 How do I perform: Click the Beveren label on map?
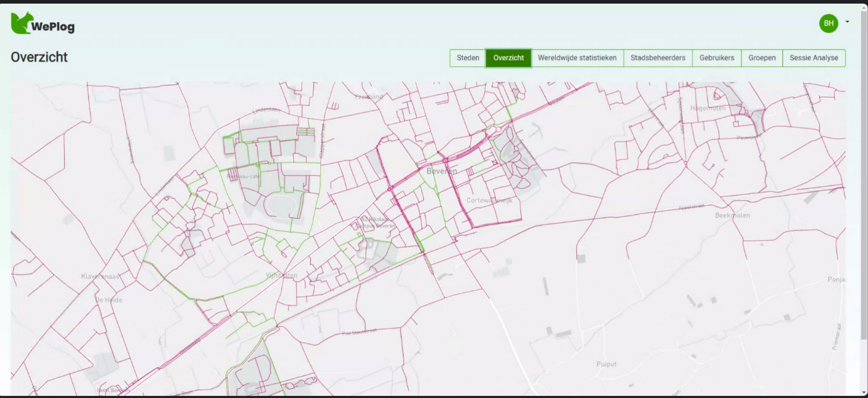pos(441,171)
